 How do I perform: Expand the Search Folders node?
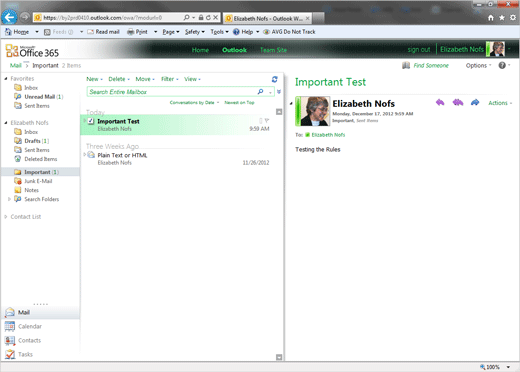(x=9, y=199)
